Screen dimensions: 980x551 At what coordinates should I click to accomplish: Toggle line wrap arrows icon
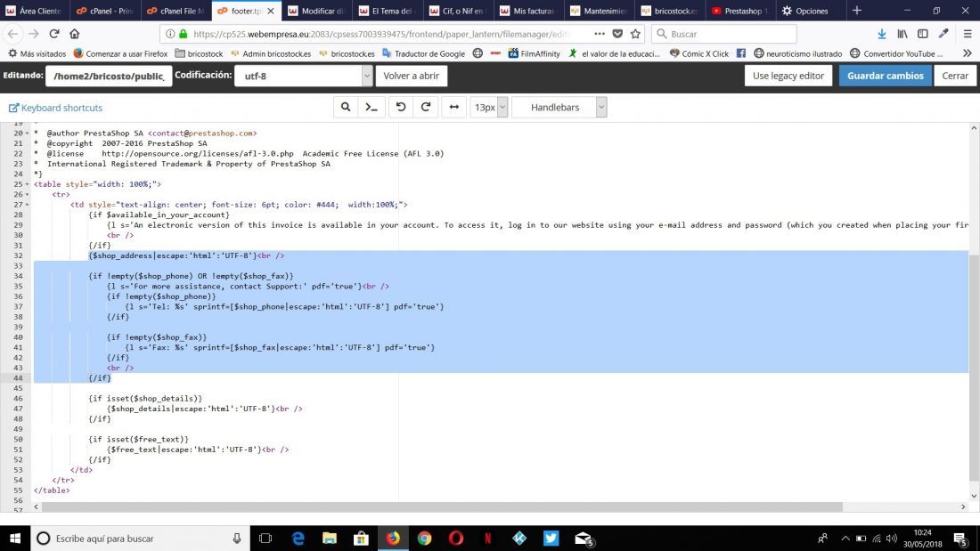[454, 108]
